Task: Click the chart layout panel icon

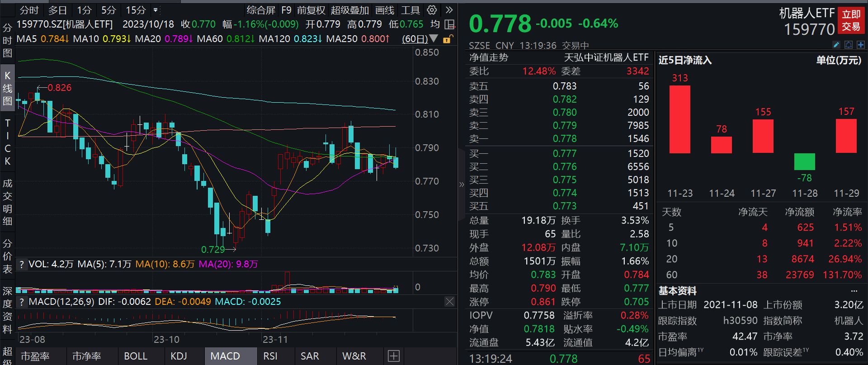Action: pos(449,24)
